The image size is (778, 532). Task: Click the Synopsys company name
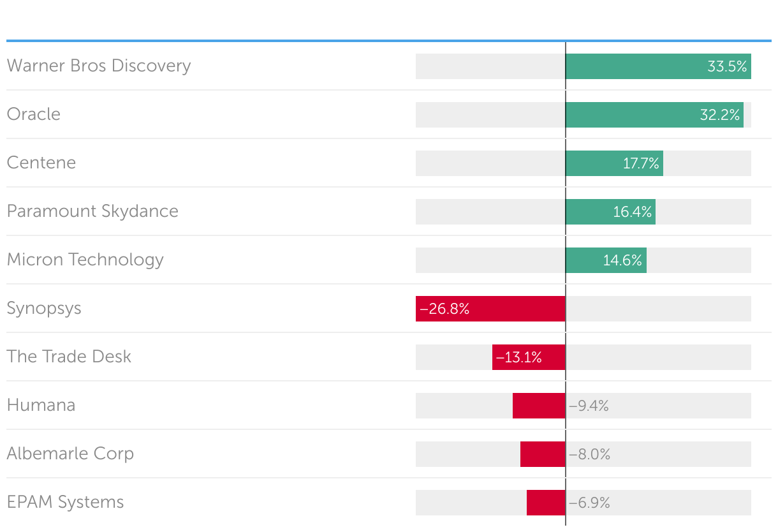[44, 308]
